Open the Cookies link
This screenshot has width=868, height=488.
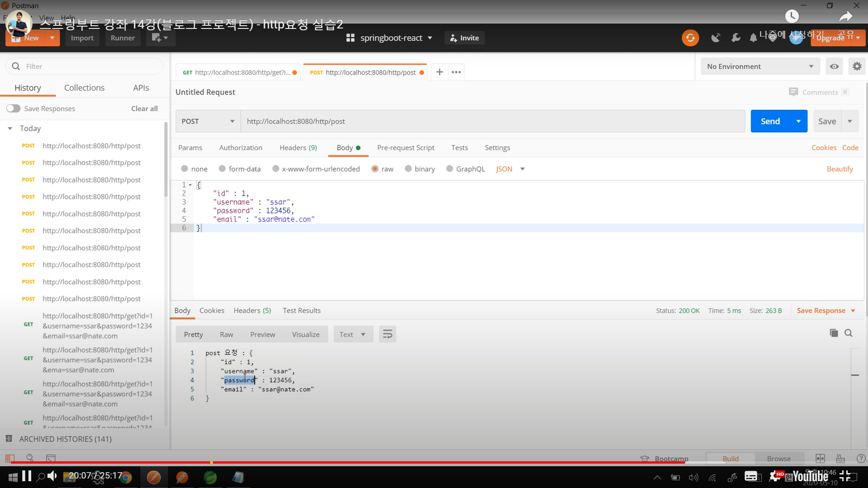pyautogui.click(x=824, y=148)
